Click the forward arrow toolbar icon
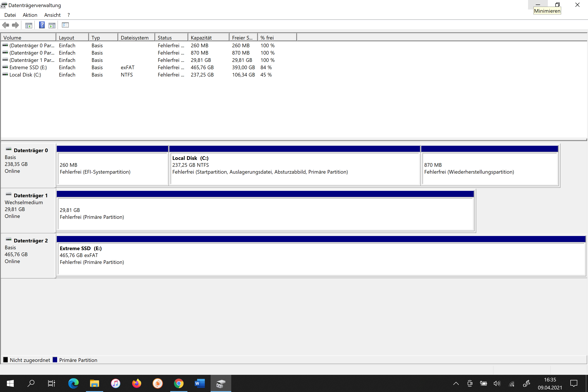Image resolution: width=588 pixels, height=392 pixels. pos(15,25)
